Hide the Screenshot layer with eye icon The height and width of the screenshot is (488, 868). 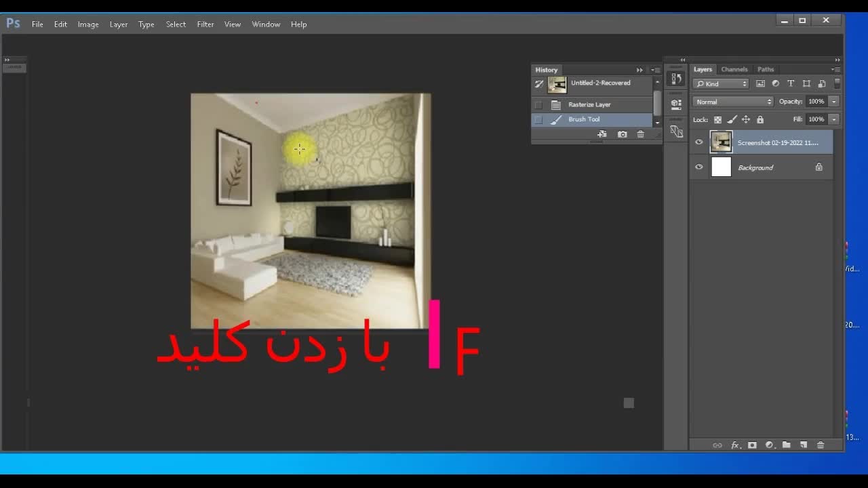[699, 142]
